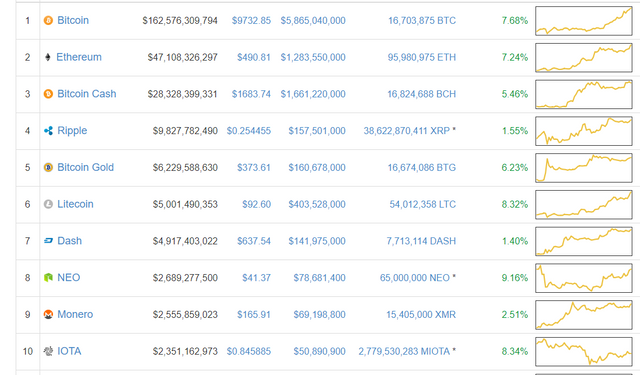Click the Monero logo icon
640x375 pixels.
pyautogui.click(x=48, y=314)
